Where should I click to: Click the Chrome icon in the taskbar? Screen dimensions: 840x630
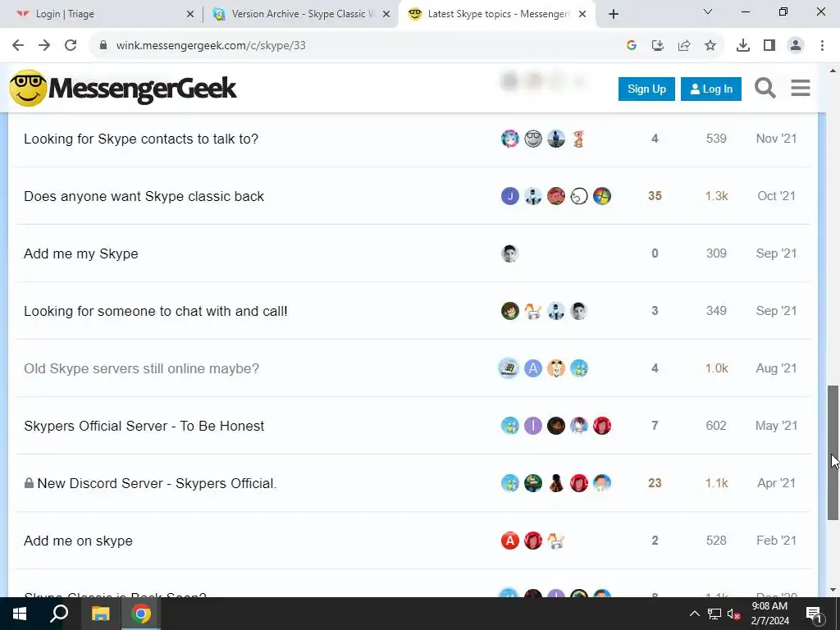click(x=141, y=614)
